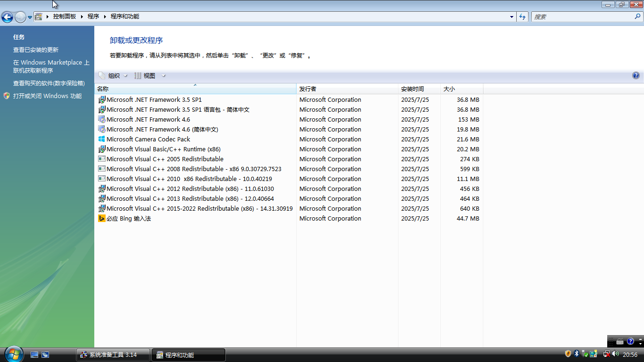The width and height of the screenshot is (644, 362).
Task: Select Visual Basic/C++ Runtime (x86) icon
Action: pos(101,149)
